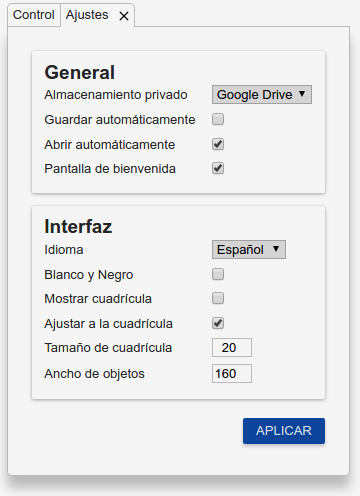Click the APLICAR button
The image size is (360, 496).
point(284,431)
